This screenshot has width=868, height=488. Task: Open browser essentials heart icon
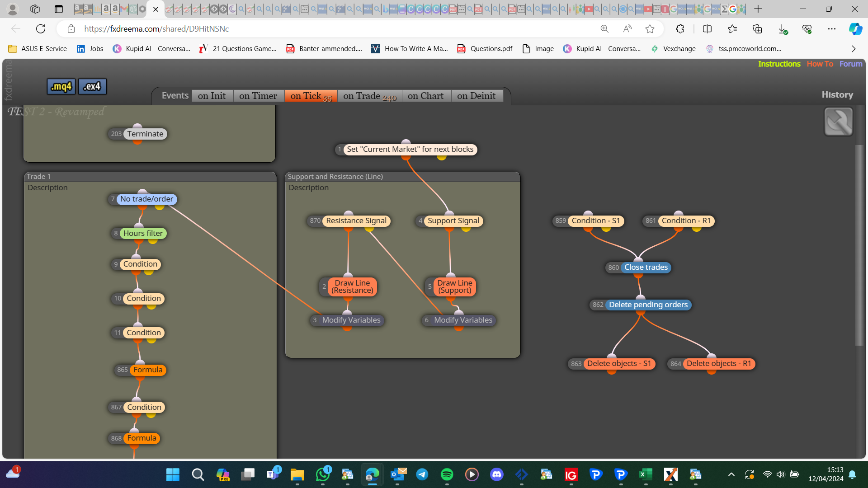tap(807, 29)
